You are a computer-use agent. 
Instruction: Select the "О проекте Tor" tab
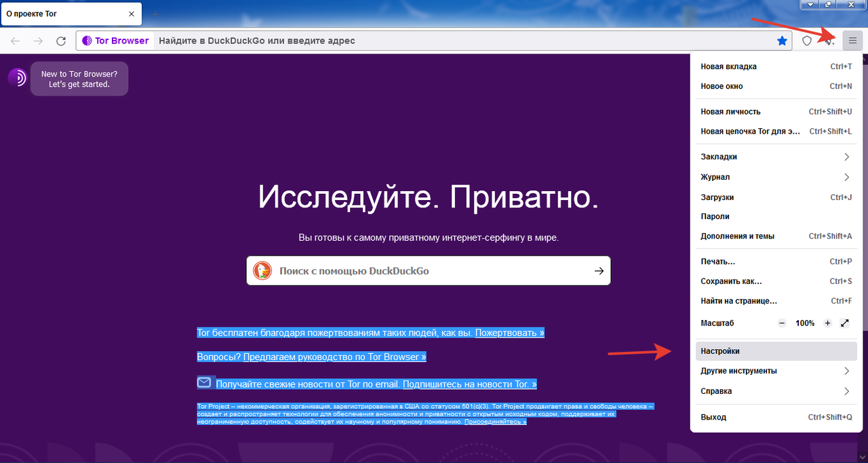pos(71,14)
